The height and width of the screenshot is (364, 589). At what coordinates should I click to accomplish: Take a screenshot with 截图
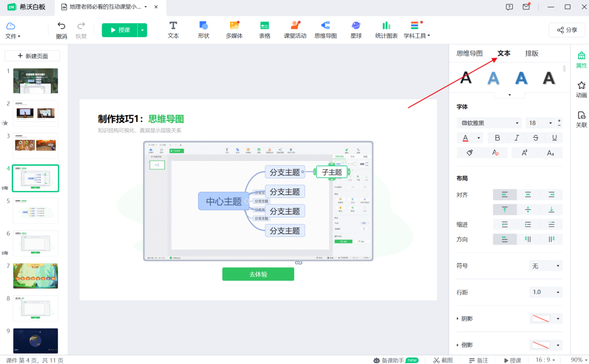tap(443, 360)
